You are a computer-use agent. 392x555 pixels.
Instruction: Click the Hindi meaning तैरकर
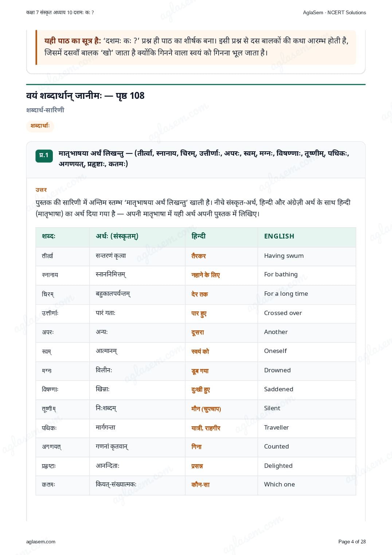point(199,256)
